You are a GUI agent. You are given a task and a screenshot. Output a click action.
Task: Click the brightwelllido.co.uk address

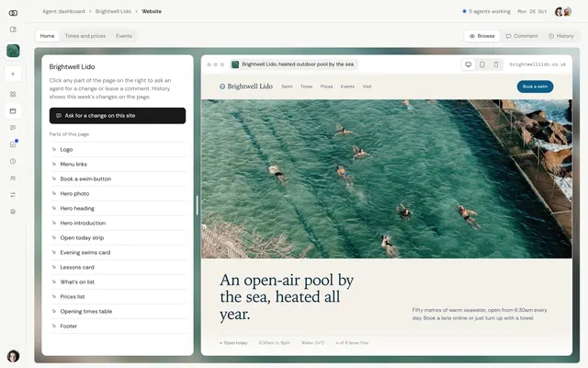point(537,64)
